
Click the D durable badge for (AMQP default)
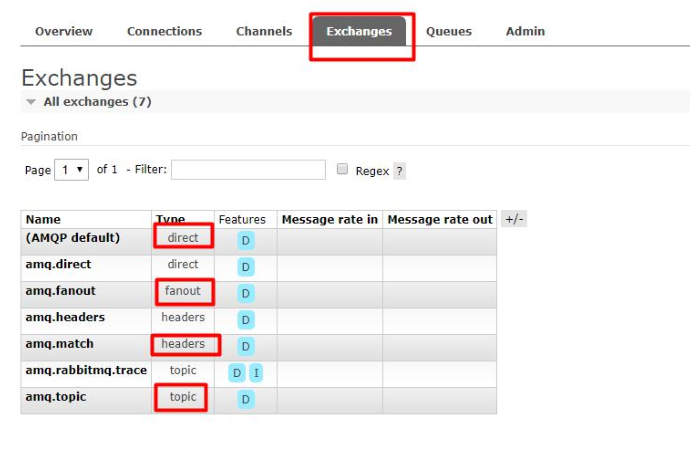coord(246,241)
